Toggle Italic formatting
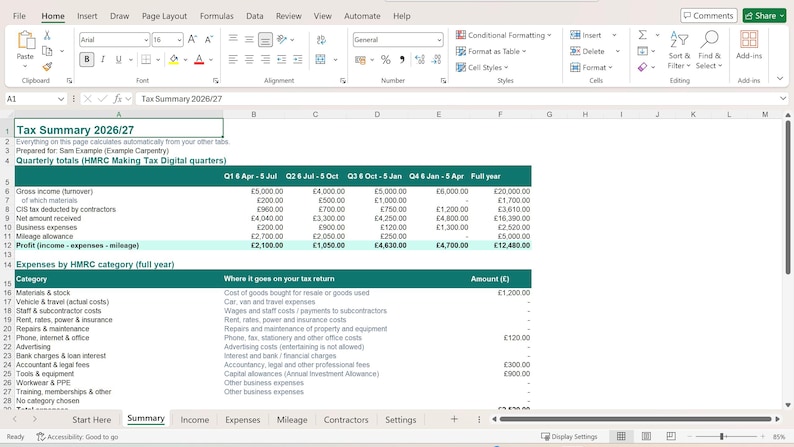This screenshot has width=794, height=447. (103, 60)
